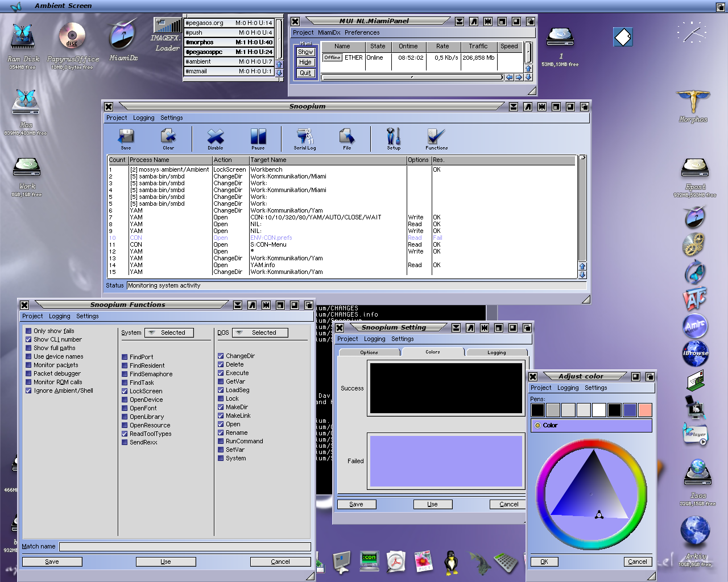Click the PDF reader icon in bottom dock

tap(396, 562)
